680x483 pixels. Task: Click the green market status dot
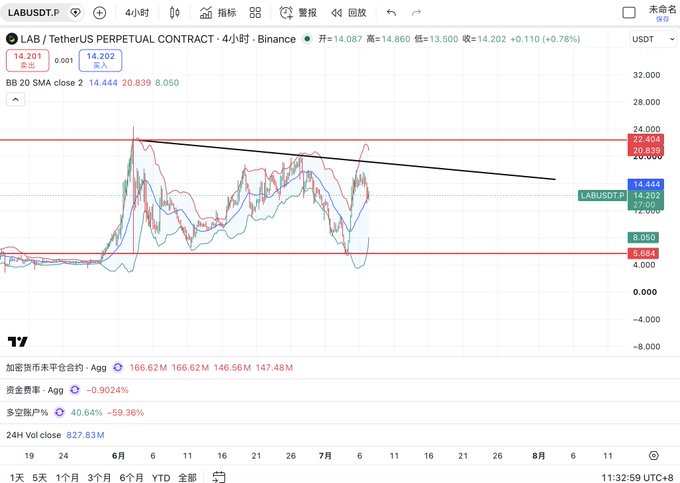click(307, 39)
